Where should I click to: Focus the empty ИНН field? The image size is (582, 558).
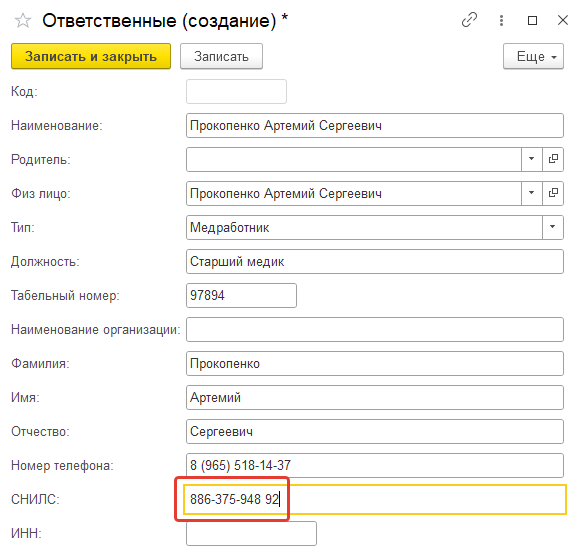pyautogui.click(x=251, y=533)
